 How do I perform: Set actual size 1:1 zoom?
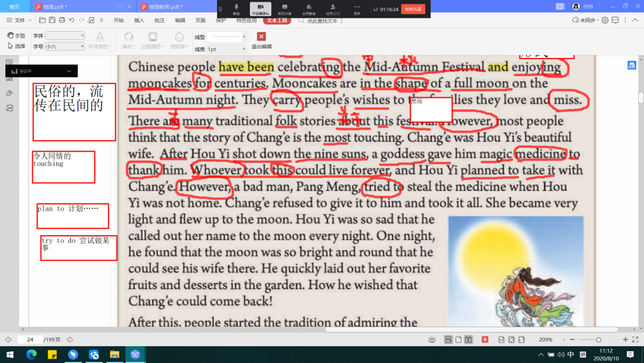[501, 340]
